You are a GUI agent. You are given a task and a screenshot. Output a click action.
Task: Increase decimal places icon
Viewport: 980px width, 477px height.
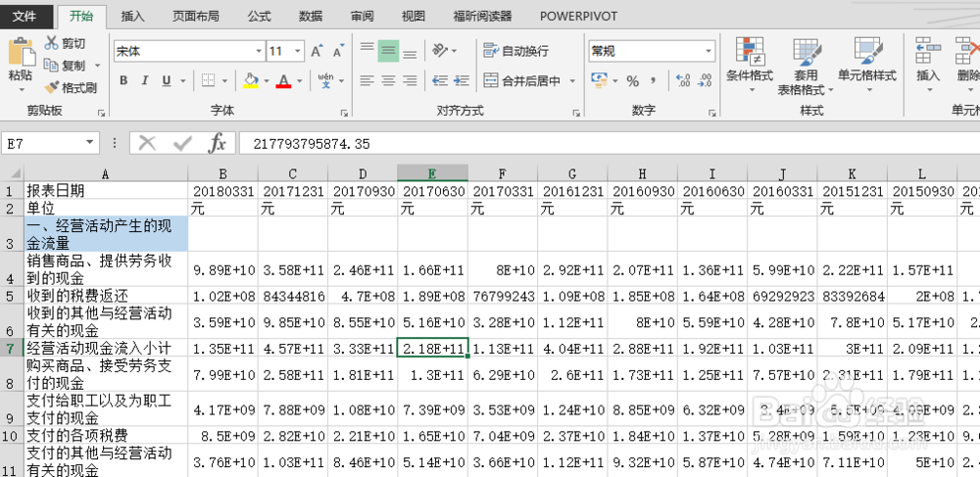683,80
